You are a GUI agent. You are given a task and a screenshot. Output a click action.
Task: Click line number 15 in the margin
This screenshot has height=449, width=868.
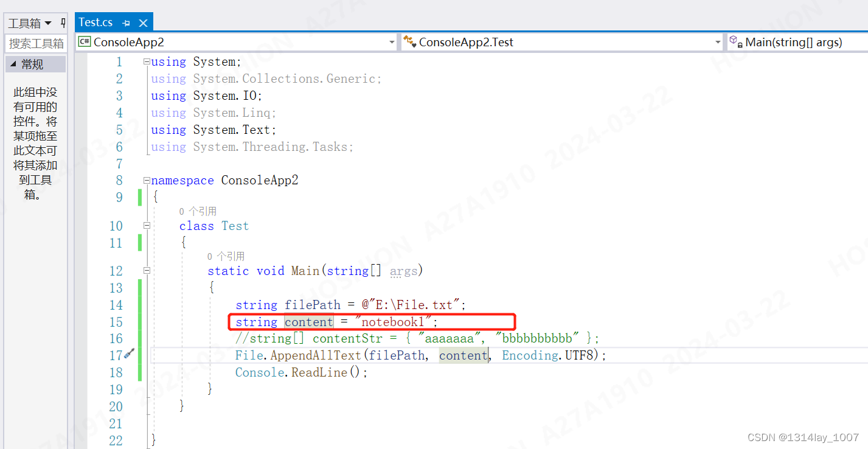(x=116, y=322)
